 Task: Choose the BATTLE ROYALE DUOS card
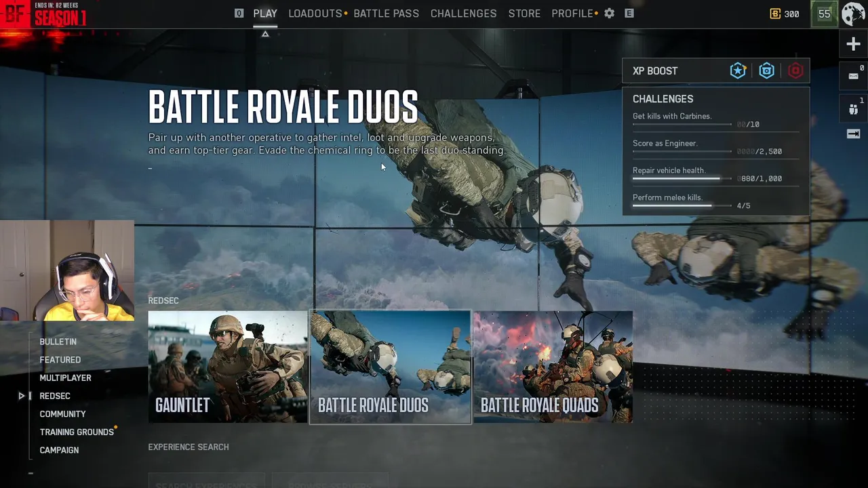(390, 367)
